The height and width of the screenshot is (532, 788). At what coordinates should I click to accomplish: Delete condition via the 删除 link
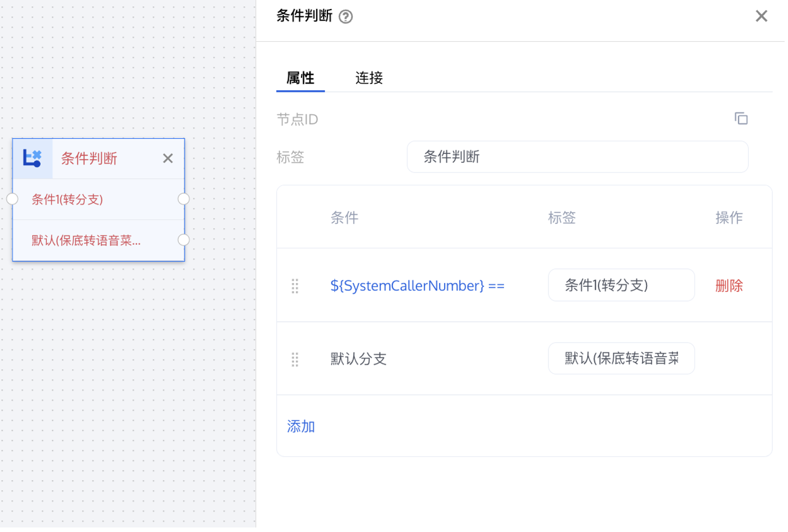pos(729,286)
